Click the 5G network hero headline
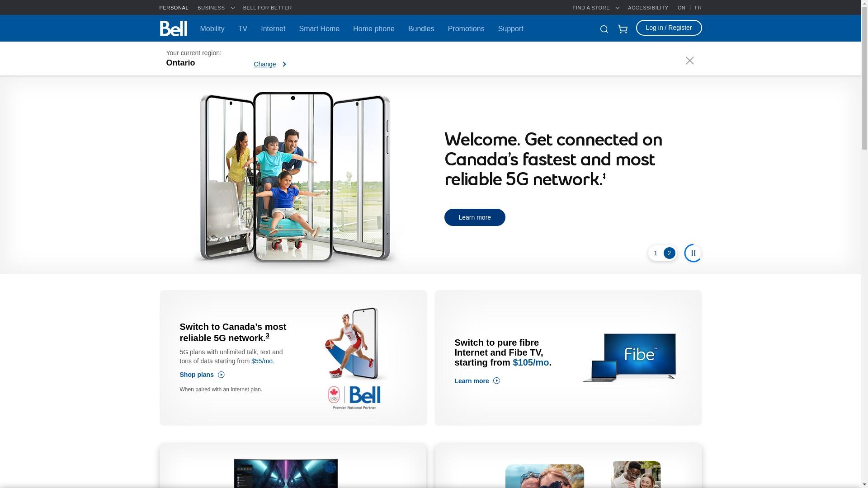The width and height of the screenshot is (868, 488). pos(553,159)
